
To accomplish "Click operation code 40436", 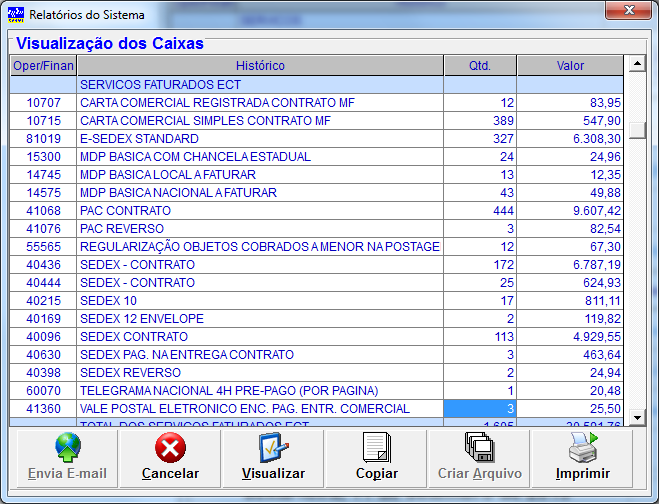I will [44, 265].
